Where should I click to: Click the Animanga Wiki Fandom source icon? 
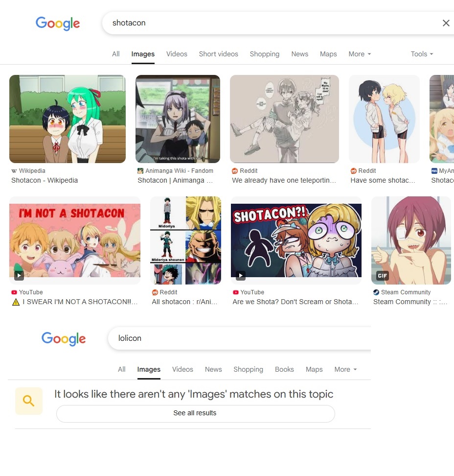[x=140, y=171]
